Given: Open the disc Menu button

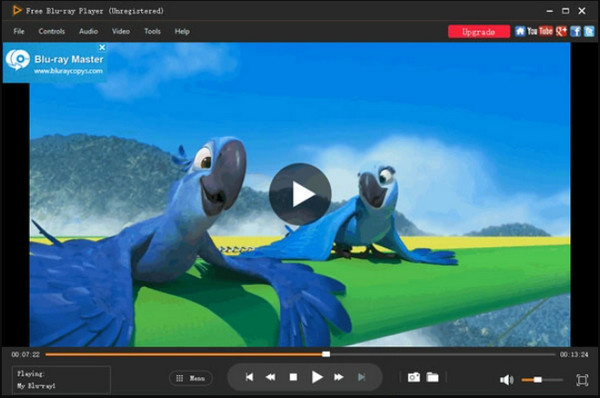Looking at the screenshot, I should pos(191,378).
